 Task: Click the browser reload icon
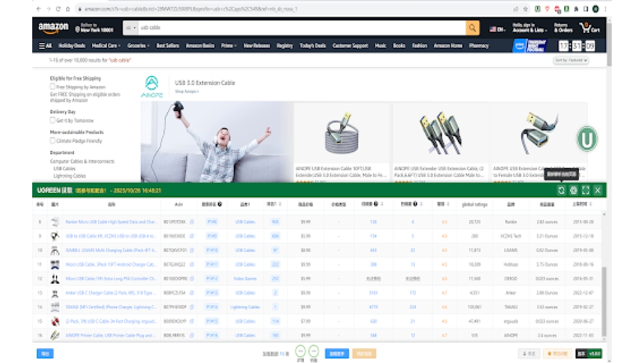coord(58,8)
